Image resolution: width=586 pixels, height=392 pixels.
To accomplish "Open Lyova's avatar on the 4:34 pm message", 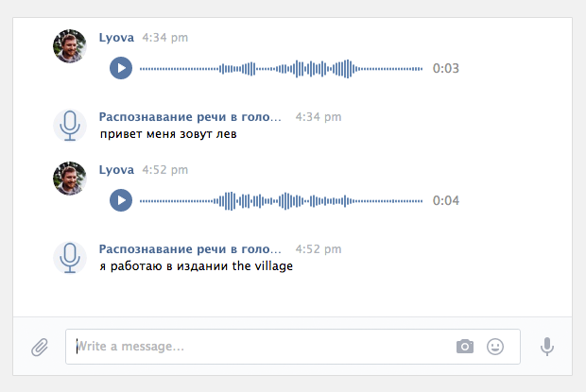I will 70,46.
